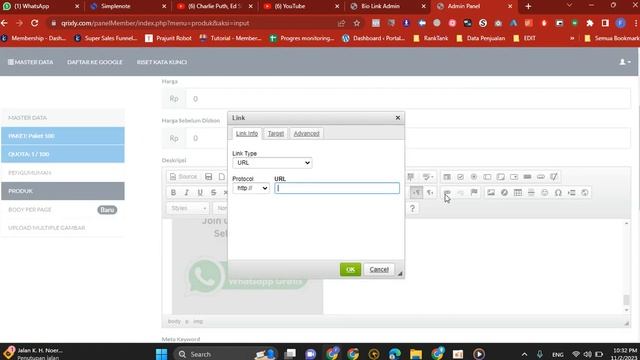640x360 pixels.
Task: Open MASTER DATA menu in top navbar
Action: click(31, 62)
